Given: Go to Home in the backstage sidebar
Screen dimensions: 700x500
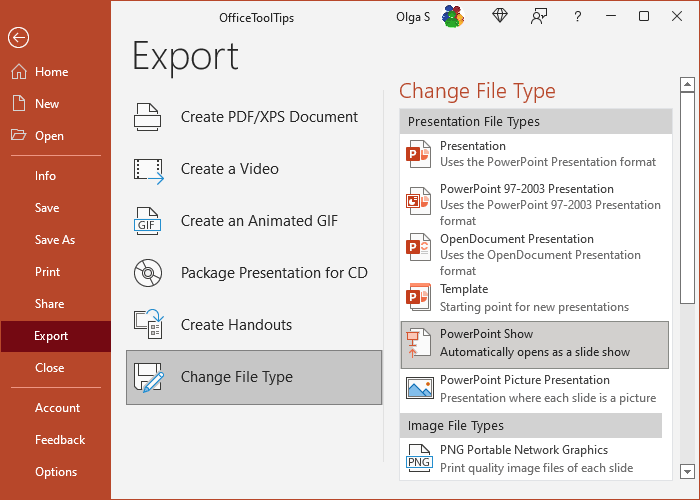Looking at the screenshot, I should 55,72.
